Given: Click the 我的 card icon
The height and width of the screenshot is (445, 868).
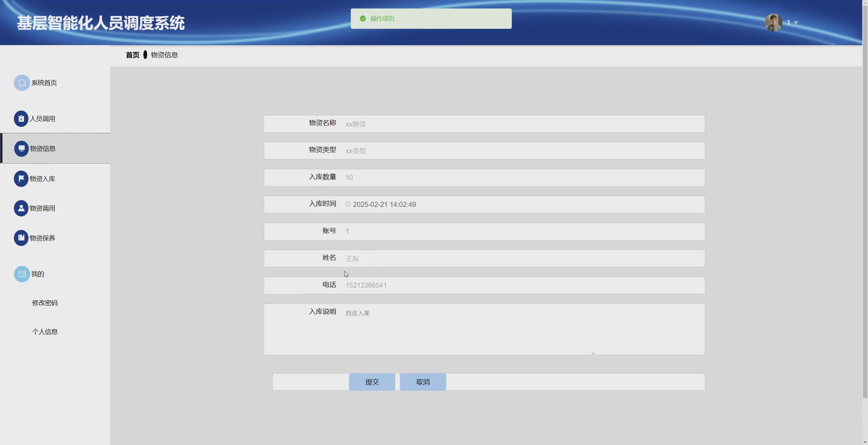Looking at the screenshot, I should (22, 274).
